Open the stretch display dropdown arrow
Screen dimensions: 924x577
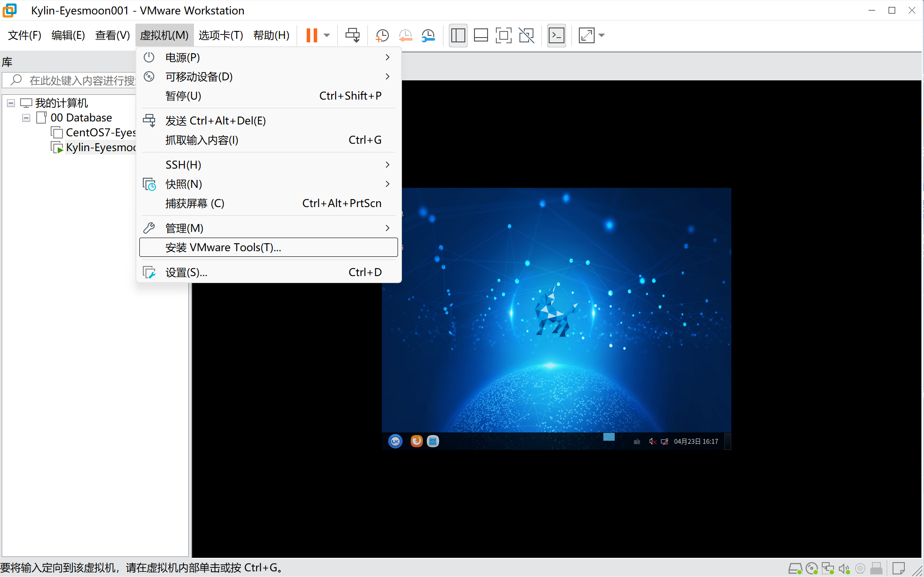[x=602, y=35]
